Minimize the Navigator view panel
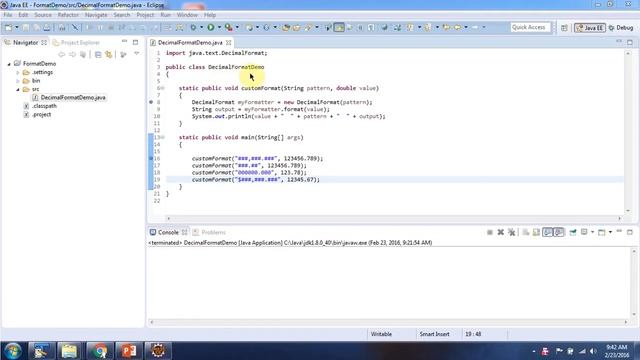 coord(124,42)
